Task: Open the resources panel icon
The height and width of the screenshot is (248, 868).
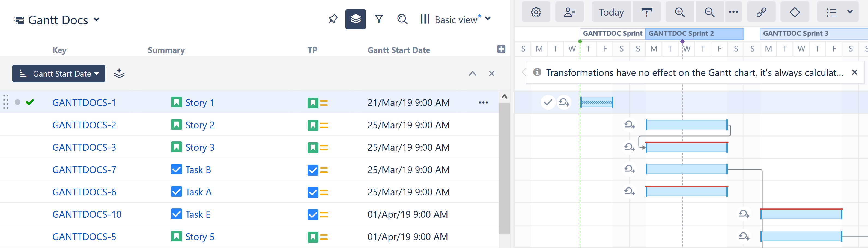Action: [569, 12]
